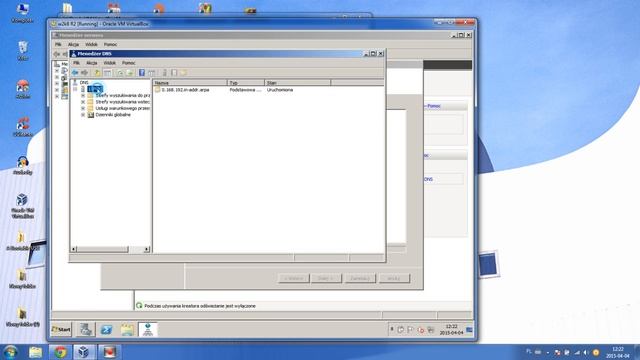
Task: Click the pane icon right of Help icon
Action: tap(151, 73)
